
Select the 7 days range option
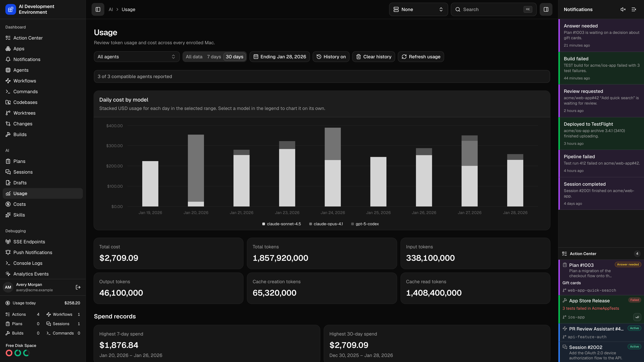coord(214,57)
